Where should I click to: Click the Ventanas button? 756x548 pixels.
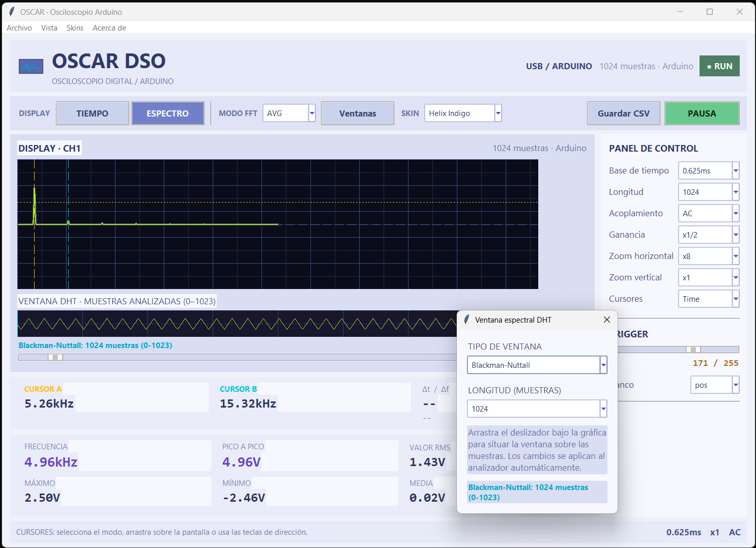[x=358, y=113]
